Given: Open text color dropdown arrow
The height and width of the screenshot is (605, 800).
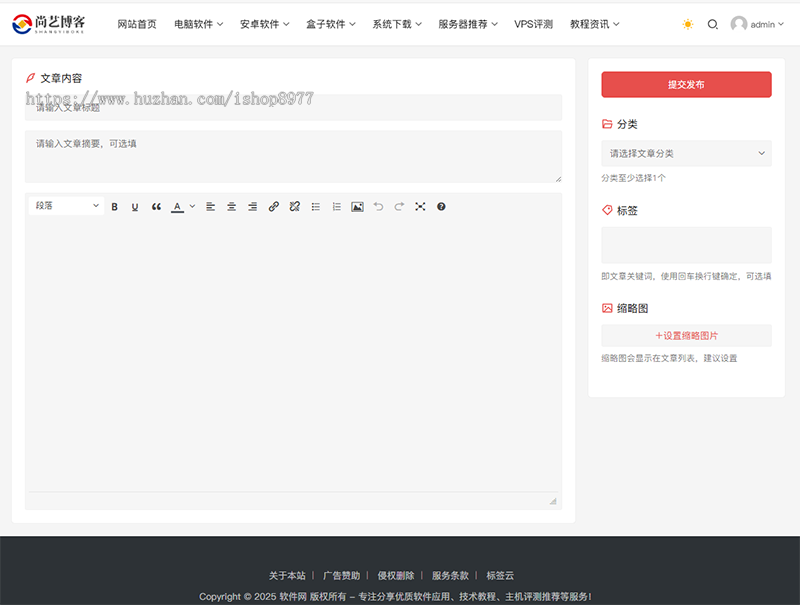Looking at the screenshot, I should point(192,206).
